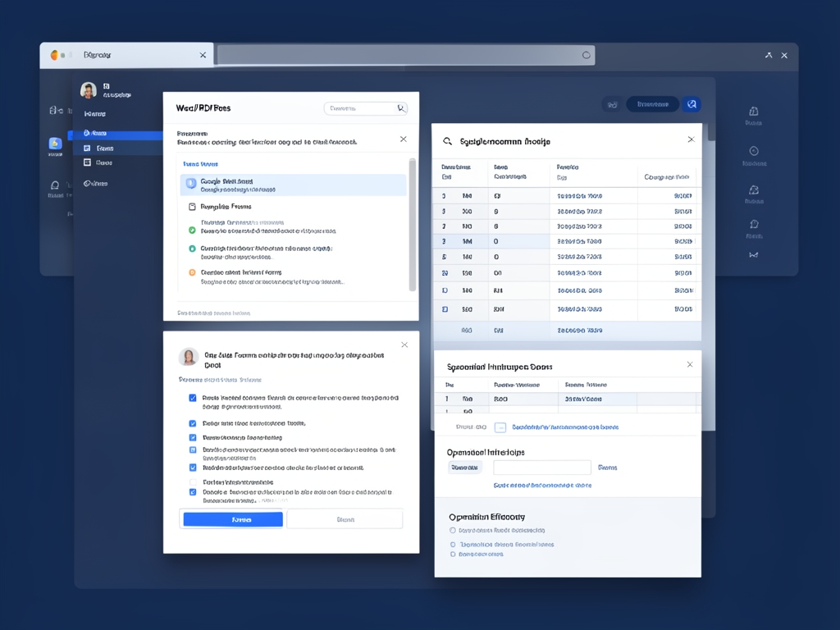Open the circle icon in the right sidebar
840x630 pixels.
coord(754,151)
